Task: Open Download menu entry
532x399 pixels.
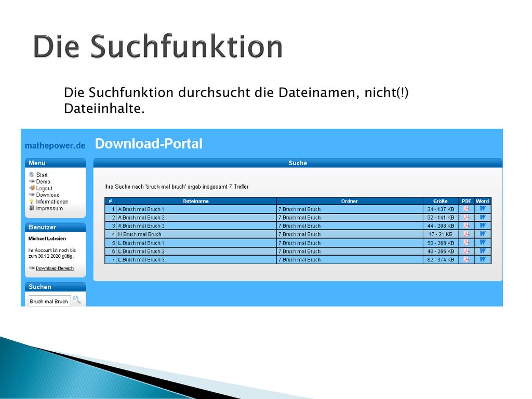Action: point(47,195)
